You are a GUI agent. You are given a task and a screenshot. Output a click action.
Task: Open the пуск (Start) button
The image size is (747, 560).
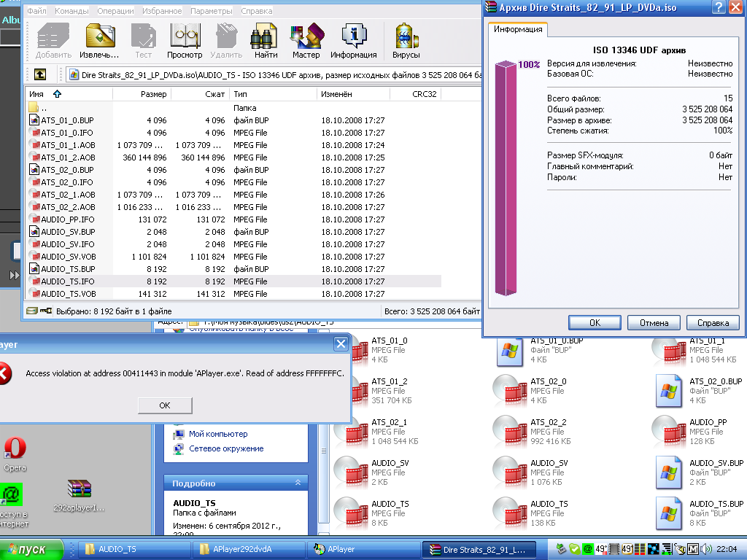click(31, 550)
